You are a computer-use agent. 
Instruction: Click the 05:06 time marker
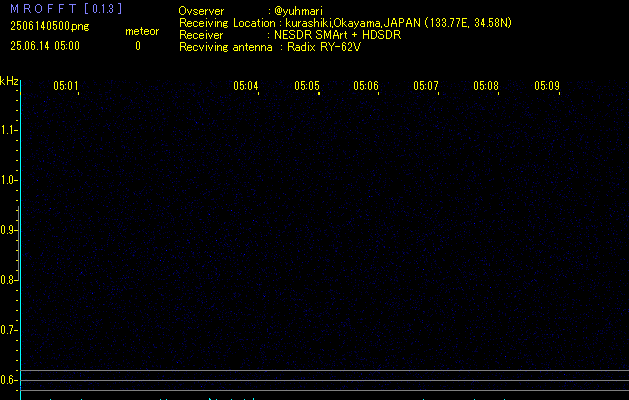pos(366,86)
